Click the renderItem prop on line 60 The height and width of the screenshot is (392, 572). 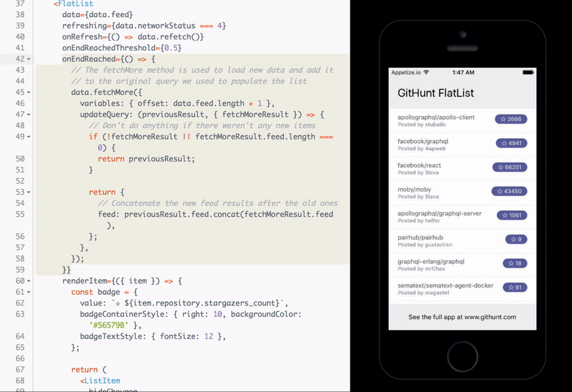click(84, 281)
